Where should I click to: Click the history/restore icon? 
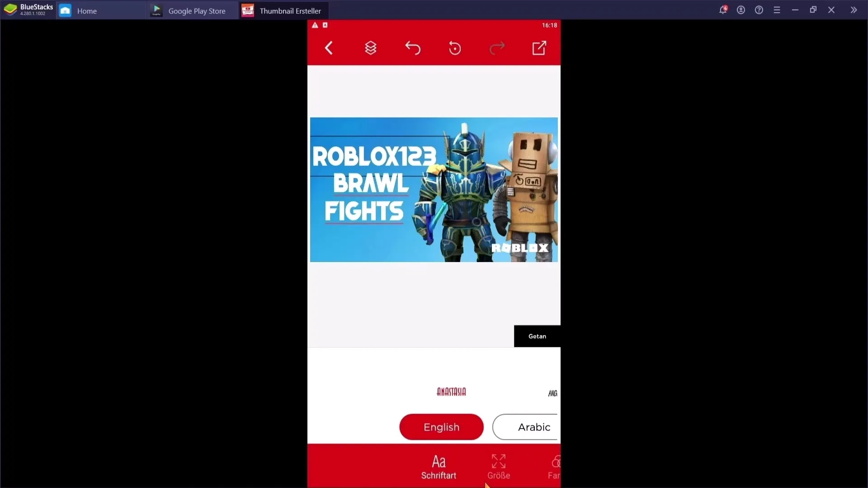(455, 47)
